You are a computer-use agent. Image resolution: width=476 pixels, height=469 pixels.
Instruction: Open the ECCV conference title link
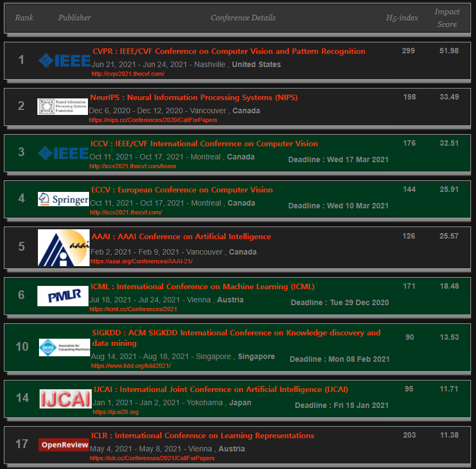pos(182,190)
